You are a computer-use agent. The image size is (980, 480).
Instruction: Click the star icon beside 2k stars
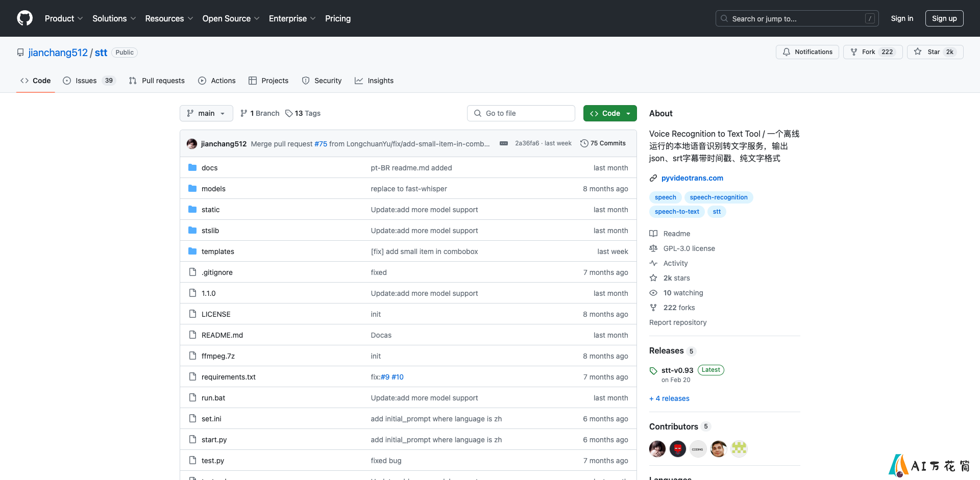[653, 278]
